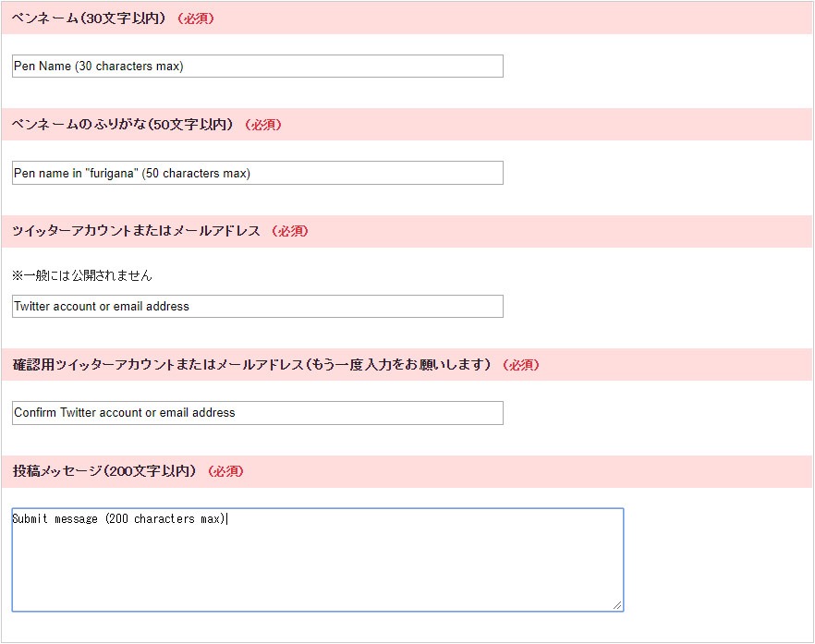Click the (必須) marker beside 投稿メッセージ heading
The width and height of the screenshot is (815, 644).
coord(225,471)
